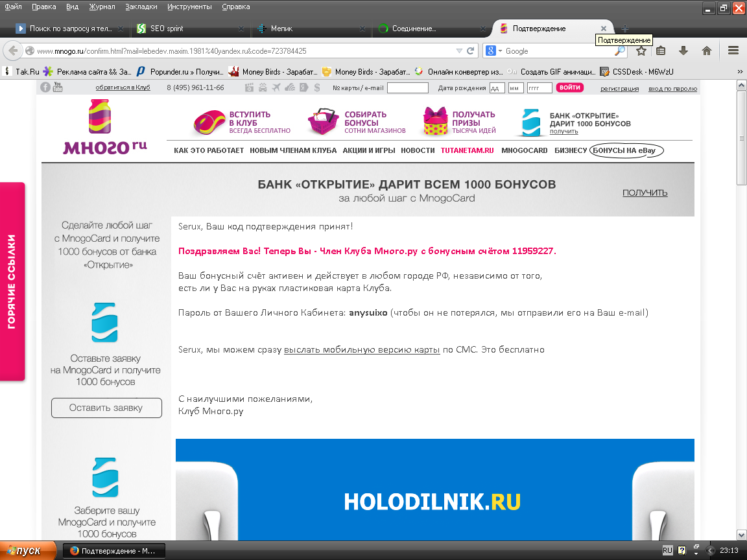
Task: Bookmark this page with star icon
Action: (641, 51)
